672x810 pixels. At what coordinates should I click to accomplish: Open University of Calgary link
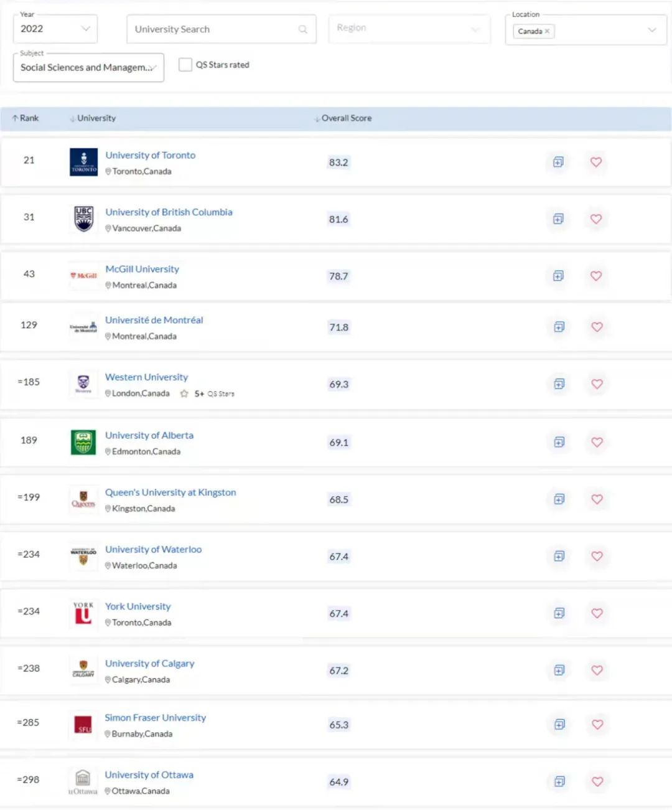149,664
